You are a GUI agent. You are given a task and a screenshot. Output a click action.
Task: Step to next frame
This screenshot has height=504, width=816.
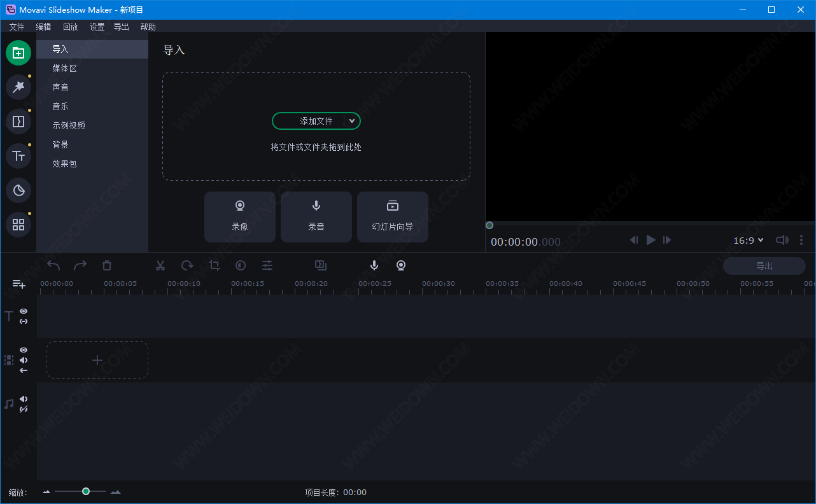coord(667,240)
